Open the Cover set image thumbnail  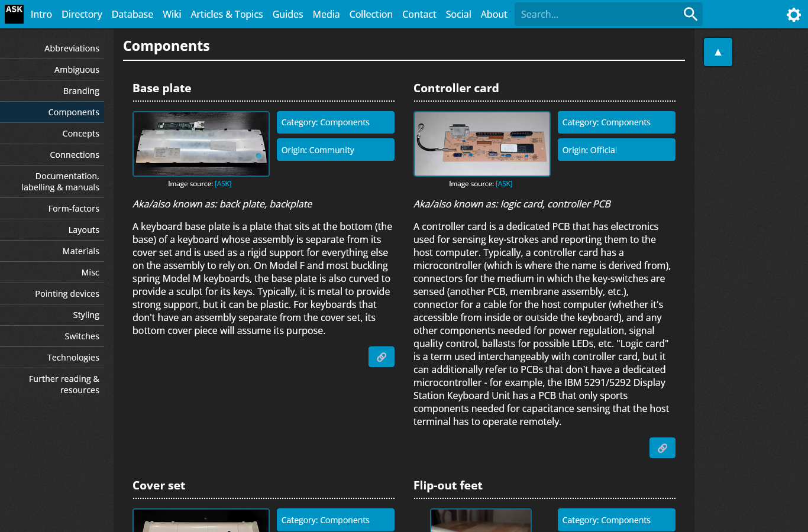(x=201, y=520)
